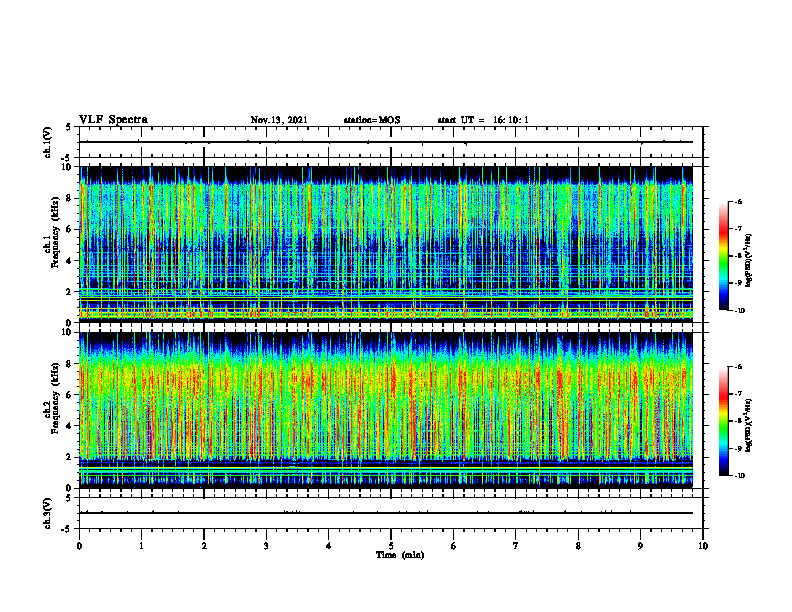The width and height of the screenshot is (792, 612).
Task: Select the "start UT = 16:10: 1" text
Action: click(x=483, y=120)
